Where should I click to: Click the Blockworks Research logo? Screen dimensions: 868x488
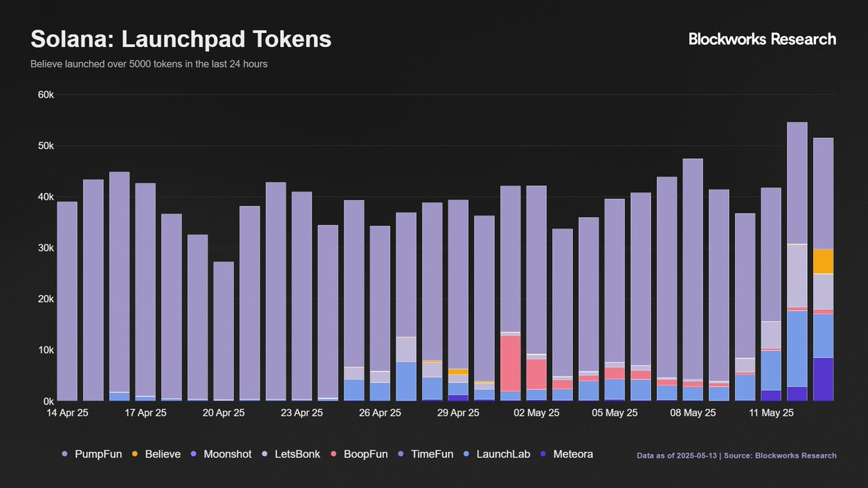point(762,39)
